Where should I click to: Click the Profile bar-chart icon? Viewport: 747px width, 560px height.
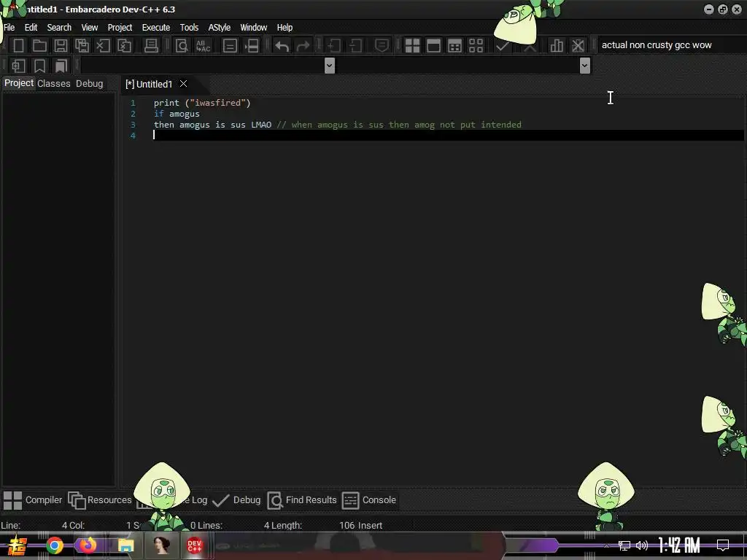tap(557, 46)
